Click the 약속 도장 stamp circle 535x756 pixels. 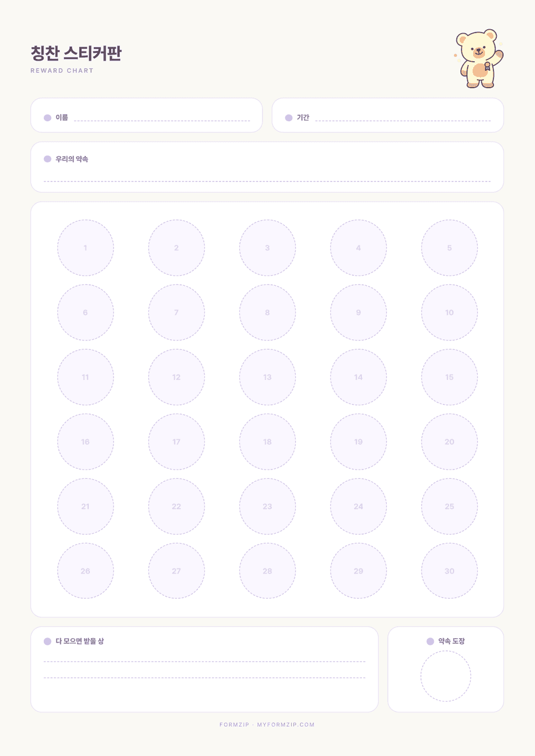click(x=446, y=676)
